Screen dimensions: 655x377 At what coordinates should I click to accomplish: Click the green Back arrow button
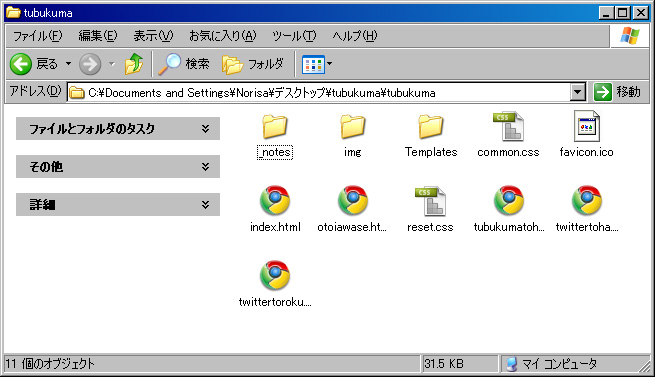point(21,64)
